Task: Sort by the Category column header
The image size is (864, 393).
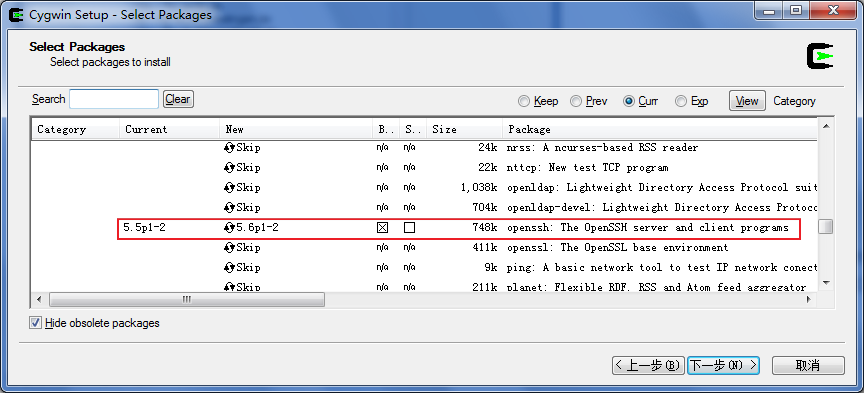Action: [75, 130]
